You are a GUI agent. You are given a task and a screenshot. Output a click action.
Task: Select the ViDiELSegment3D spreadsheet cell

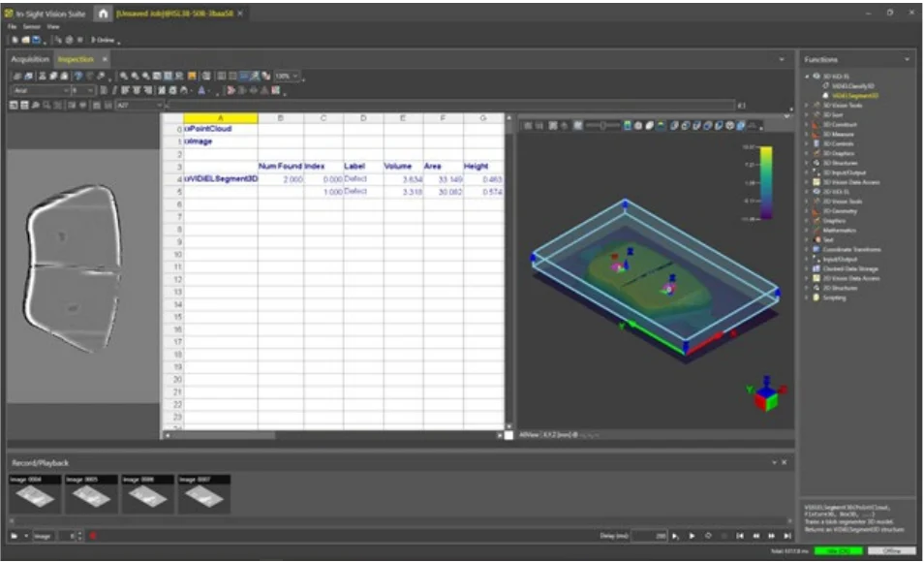221,179
